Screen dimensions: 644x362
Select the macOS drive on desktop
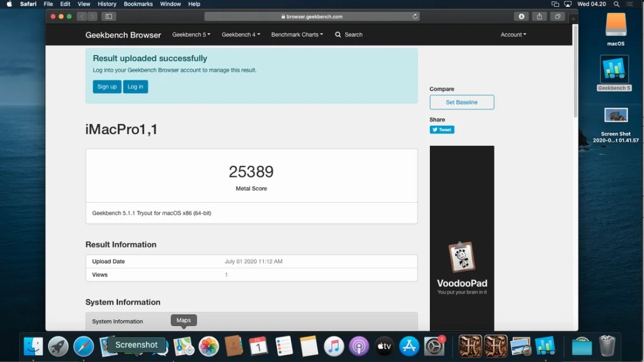click(616, 29)
